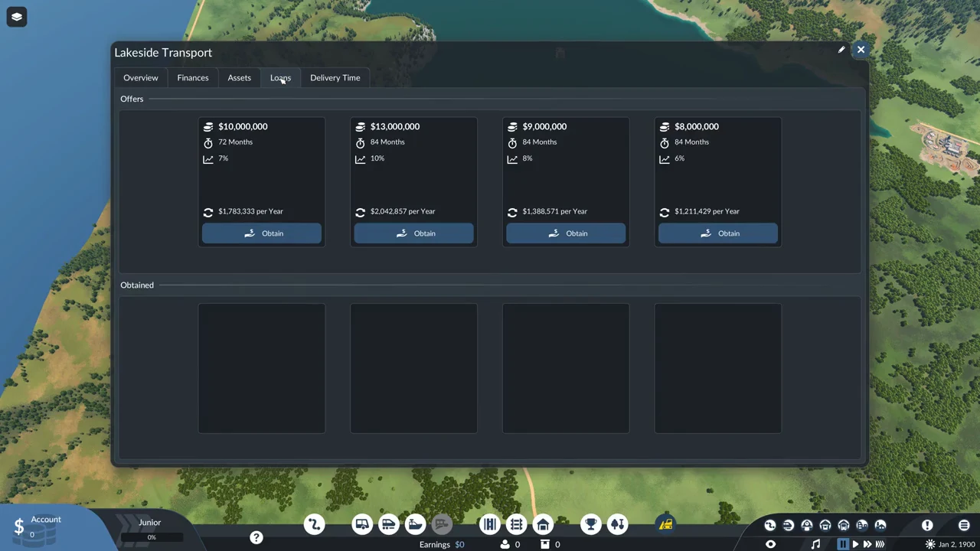Open the trophy achievements icon
The image size is (980, 551).
[590, 524]
